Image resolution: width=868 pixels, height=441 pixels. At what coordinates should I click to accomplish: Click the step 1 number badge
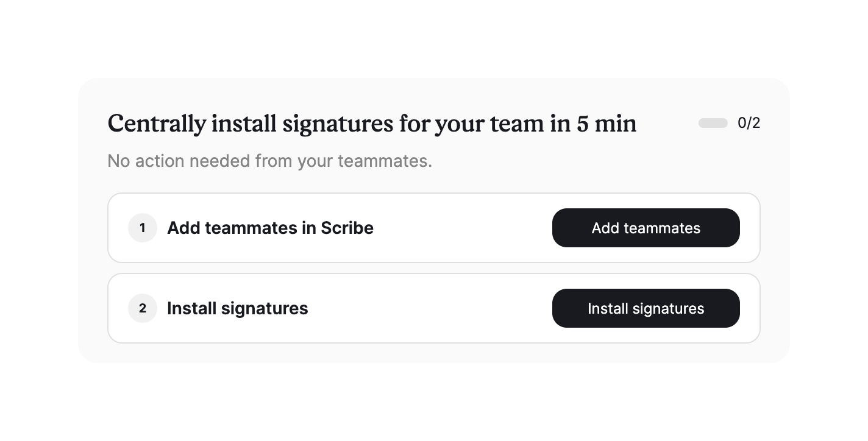(x=143, y=228)
